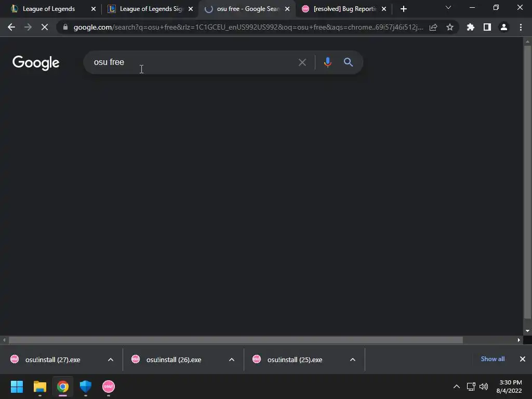532x399 pixels.
Task: Click the vertical scrollbar thumb
Action: click(x=527, y=182)
